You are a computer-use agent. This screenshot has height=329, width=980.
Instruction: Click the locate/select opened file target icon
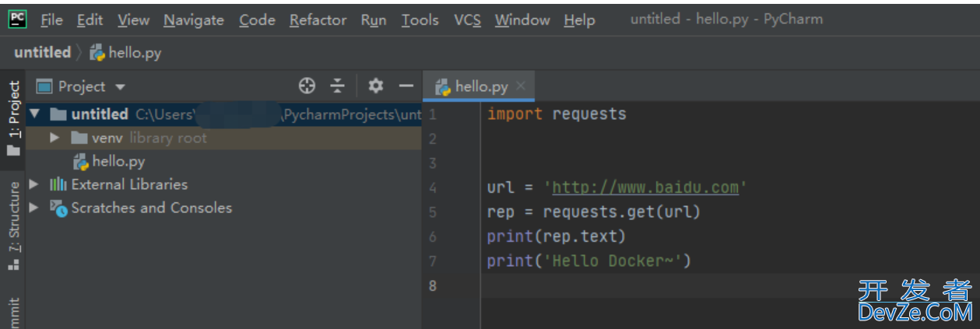pos(307,86)
